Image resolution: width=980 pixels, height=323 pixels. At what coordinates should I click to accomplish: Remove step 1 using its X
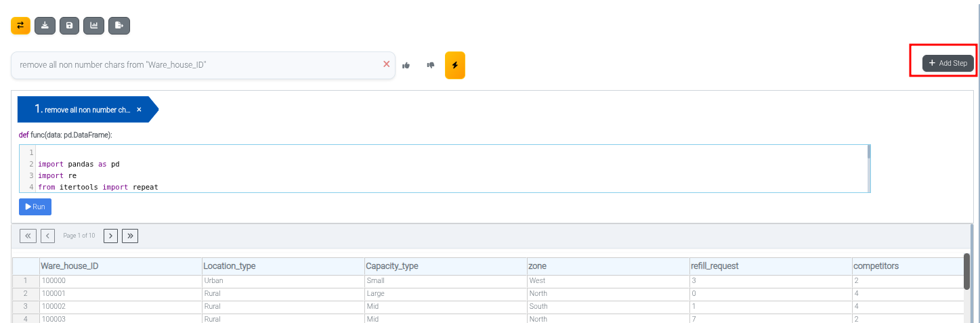pos(139,110)
